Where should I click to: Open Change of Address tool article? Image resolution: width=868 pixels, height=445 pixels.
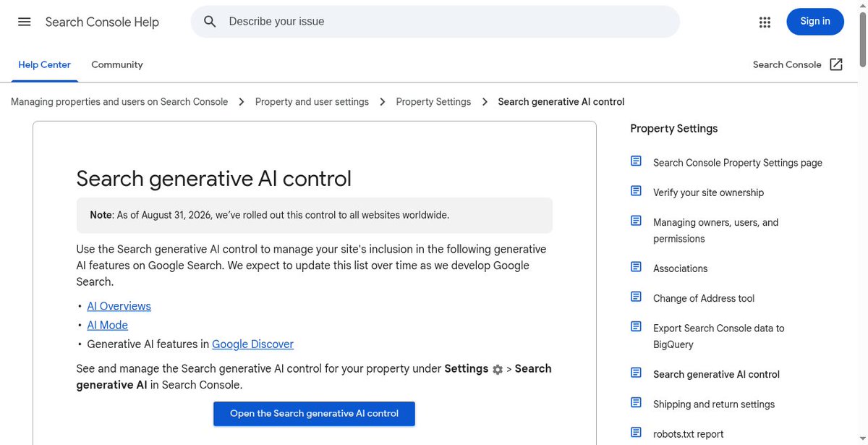[704, 298]
